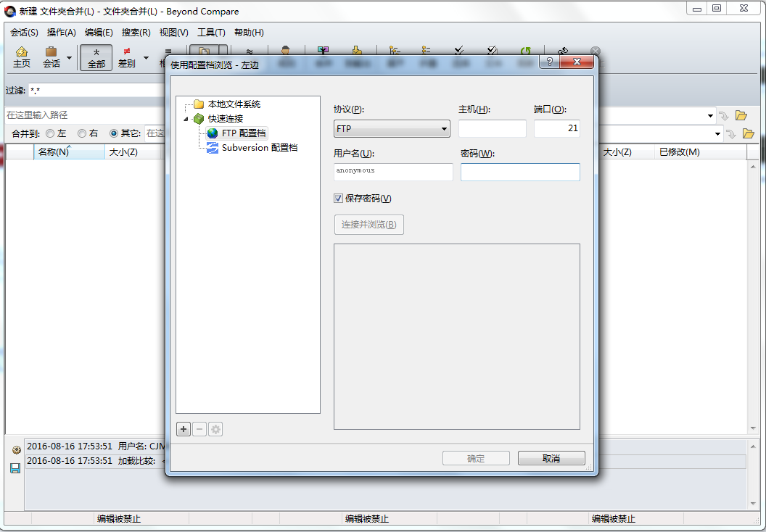Open the right path history dropdown arrow
This screenshot has height=532, width=766.
(x=710, y=116)
